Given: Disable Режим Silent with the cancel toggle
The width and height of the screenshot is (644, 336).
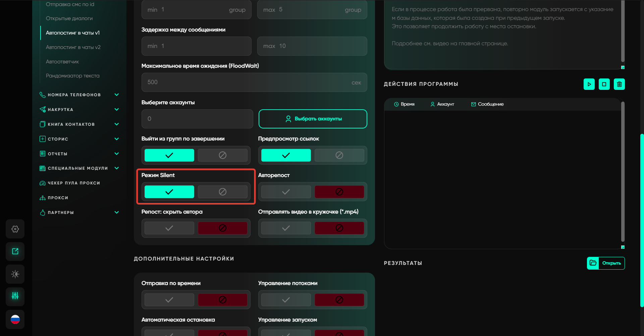Looking at the screenshot, I should click(222, 192).
